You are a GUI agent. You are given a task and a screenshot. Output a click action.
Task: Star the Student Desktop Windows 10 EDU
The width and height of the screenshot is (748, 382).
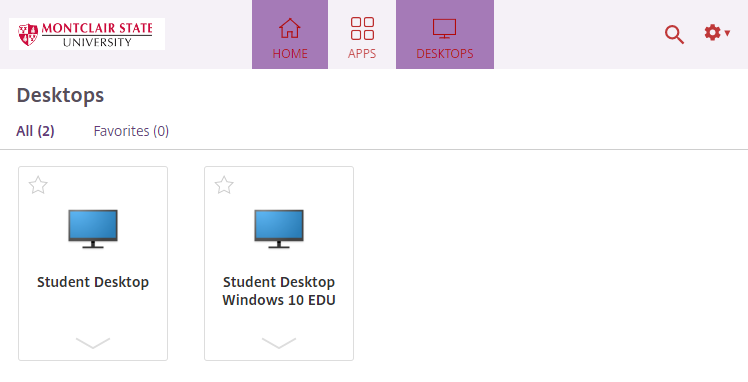coord(224,185)
